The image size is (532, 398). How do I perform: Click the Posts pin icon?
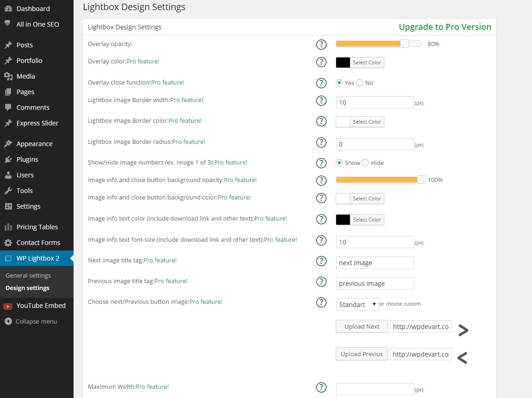click(x=8, y=45)
